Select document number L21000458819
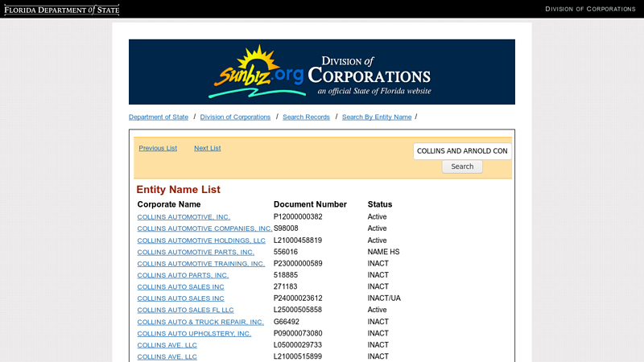 [298, 240]
